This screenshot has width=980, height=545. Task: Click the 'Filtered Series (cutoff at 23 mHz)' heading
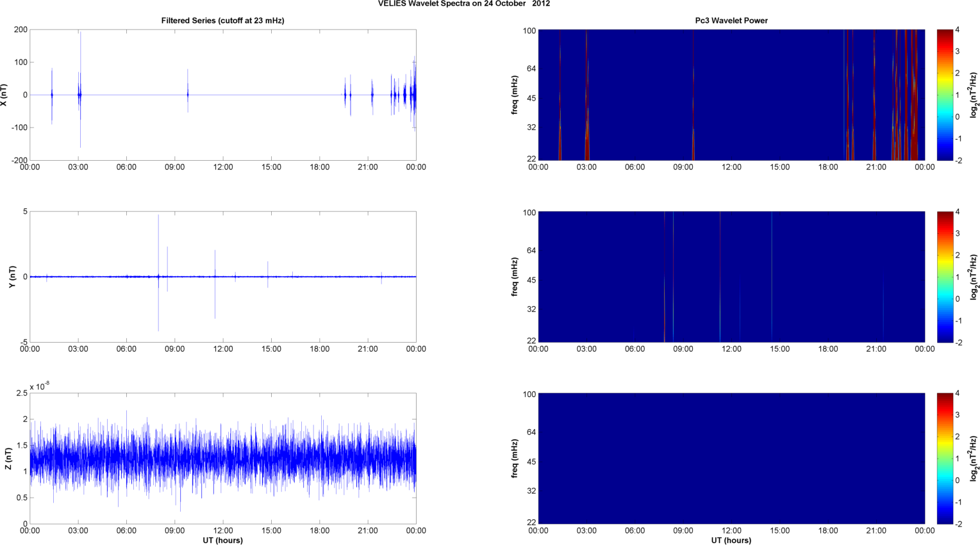click(222, 20)
